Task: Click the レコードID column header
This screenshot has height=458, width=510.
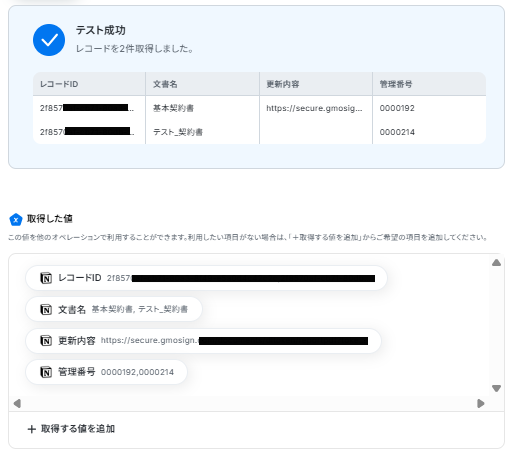Action: tap(89, 84)
